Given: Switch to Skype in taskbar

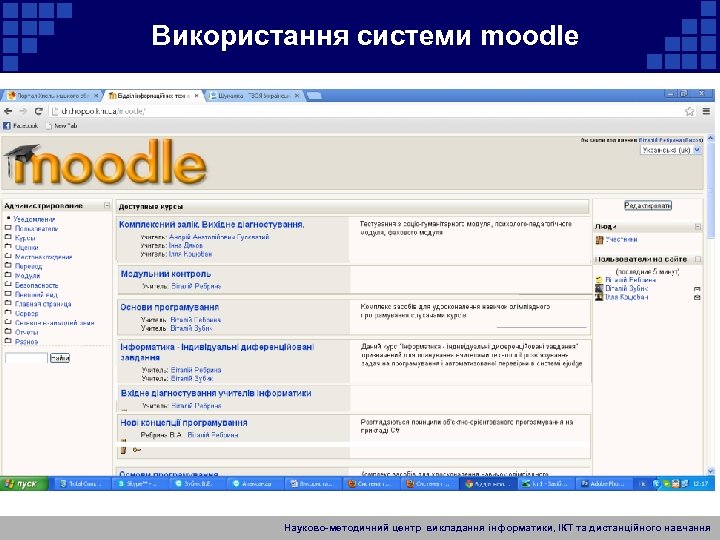Looking at the screenshot, I should (140, 484).
